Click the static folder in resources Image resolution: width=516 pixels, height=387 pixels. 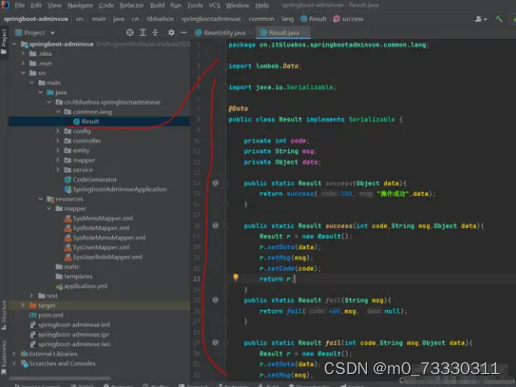[68, 267]
